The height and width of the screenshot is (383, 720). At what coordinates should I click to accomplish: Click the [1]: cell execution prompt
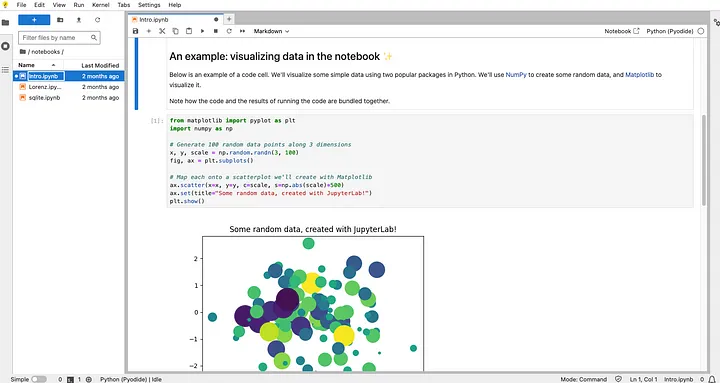(157, 121)
